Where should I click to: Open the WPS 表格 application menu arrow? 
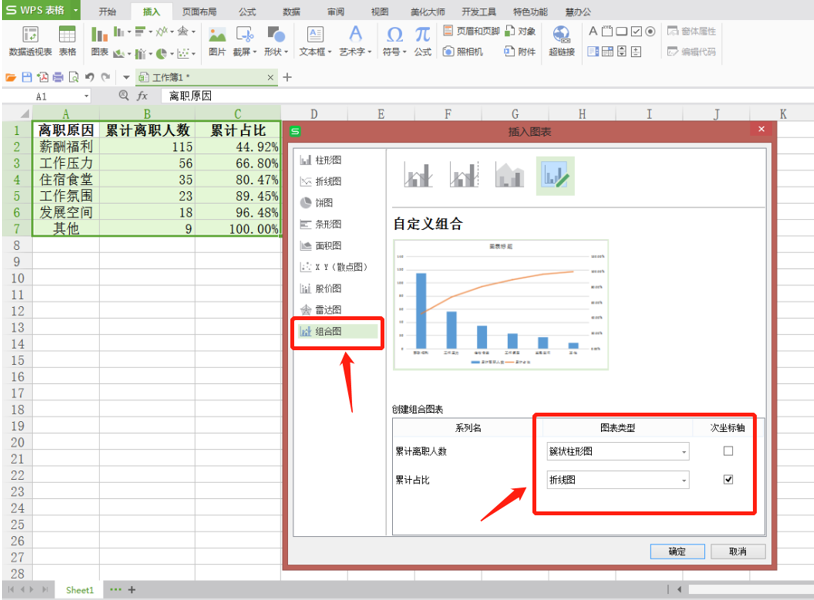[x=76, y=10]
